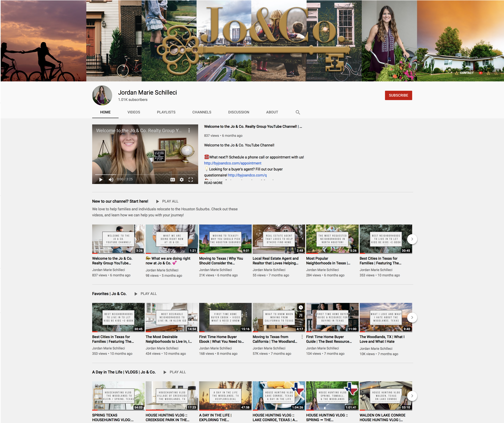504x423 pixels.
Task: Open the byjoandco.com/appointment link
Action: pyautogui.click(x=232, y=163)
